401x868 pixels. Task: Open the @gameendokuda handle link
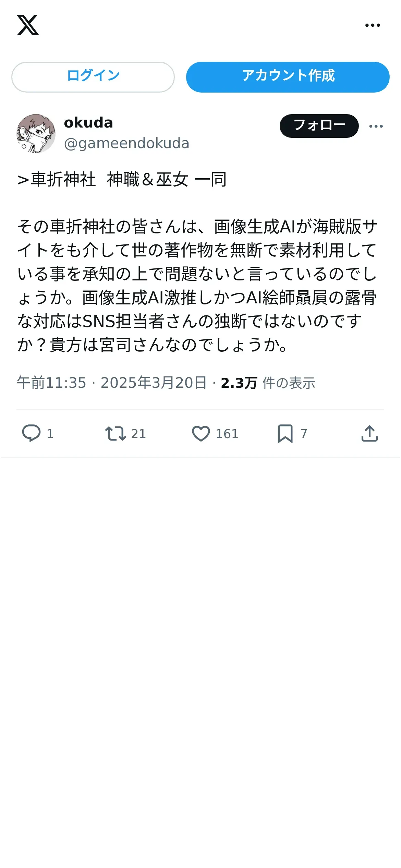click(x=126, y=143)
